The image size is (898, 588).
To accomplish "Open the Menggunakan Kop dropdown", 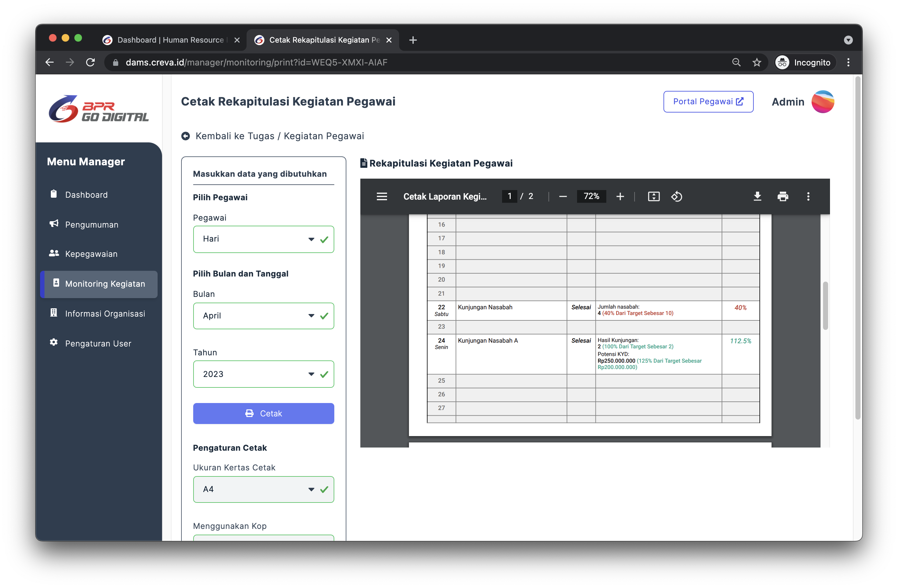I will 263,538.
